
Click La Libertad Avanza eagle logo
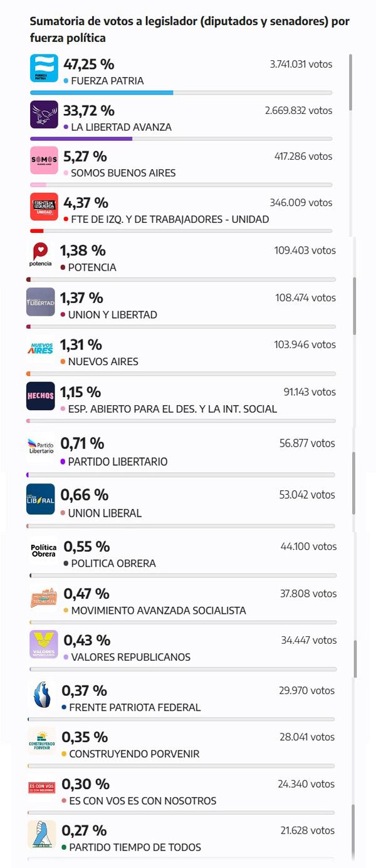44,115
